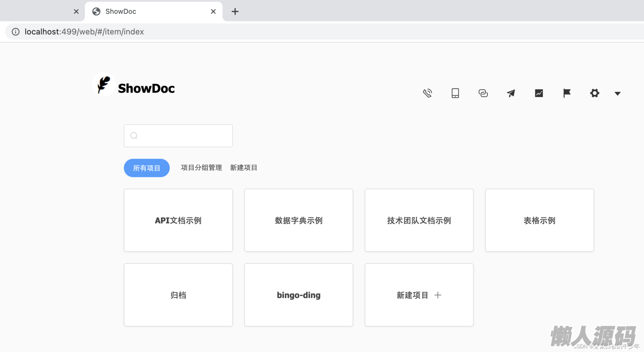Image resolution: width=644 pixels, height=352 pixels.
Task: Open the API文档示例 project card
Action: click(178, 220)
